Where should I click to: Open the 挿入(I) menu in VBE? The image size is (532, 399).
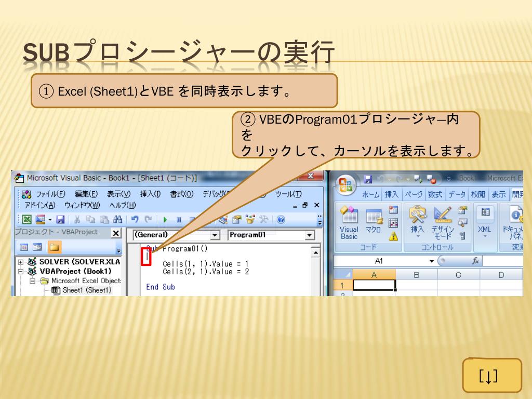pyautogui.click(x=150, y=194)
